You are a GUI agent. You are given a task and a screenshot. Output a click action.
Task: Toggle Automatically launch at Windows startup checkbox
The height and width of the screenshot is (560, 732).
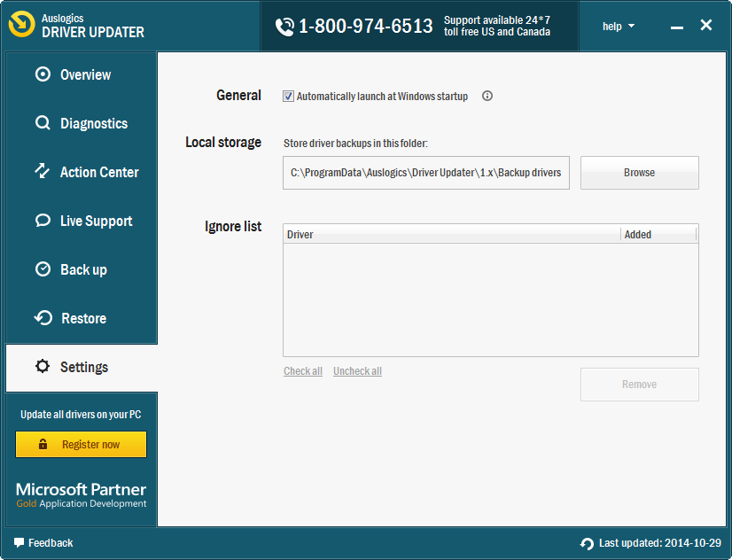(x=288, y=96)
